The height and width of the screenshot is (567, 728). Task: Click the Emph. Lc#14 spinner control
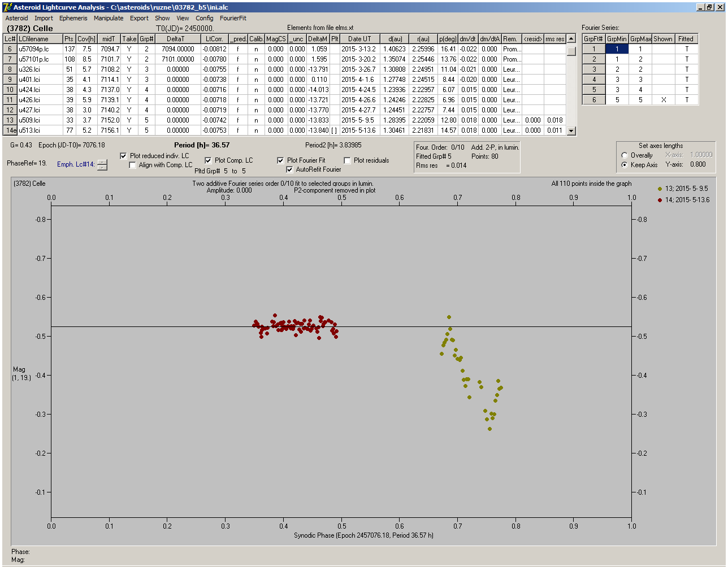[x=102, y=165]
